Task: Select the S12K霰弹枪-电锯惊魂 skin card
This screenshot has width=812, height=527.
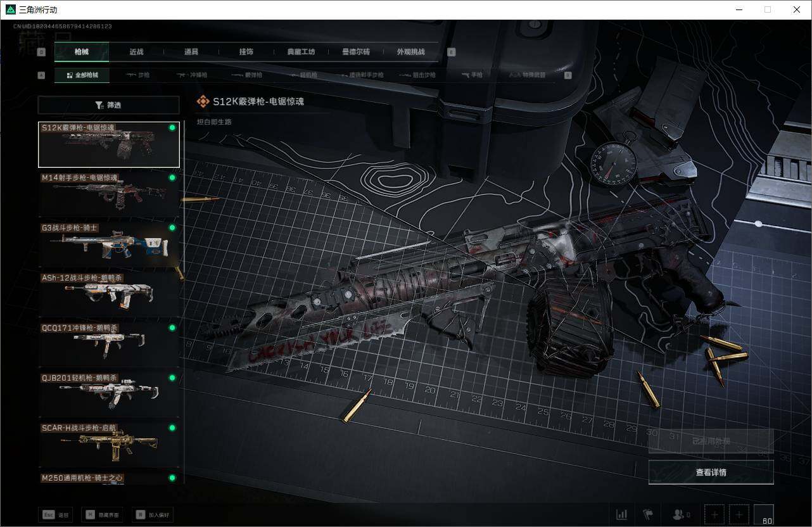Action: coord(109,144)
